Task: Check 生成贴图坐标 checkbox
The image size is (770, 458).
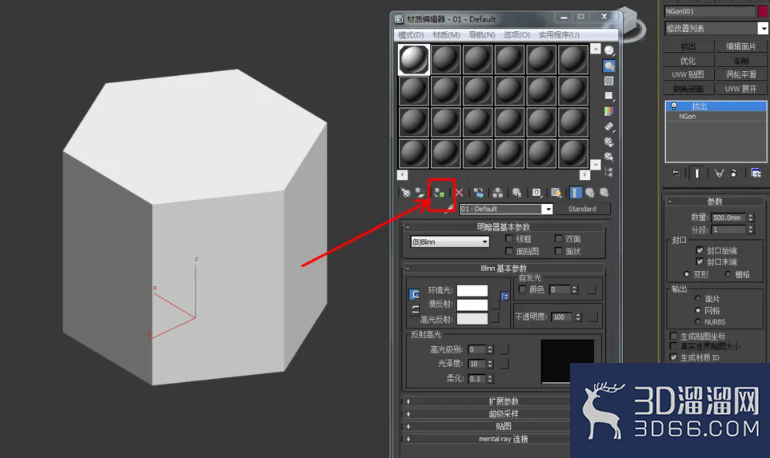Action: tap(674, 336)
